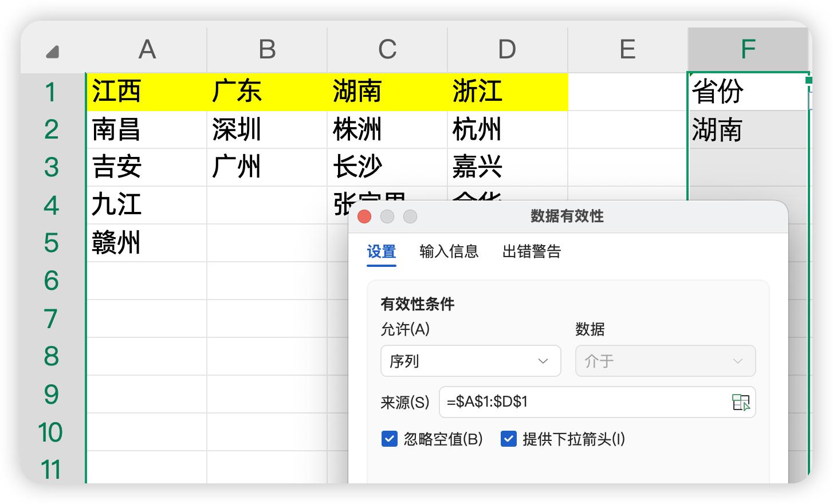Select column A header

point(147,50)
